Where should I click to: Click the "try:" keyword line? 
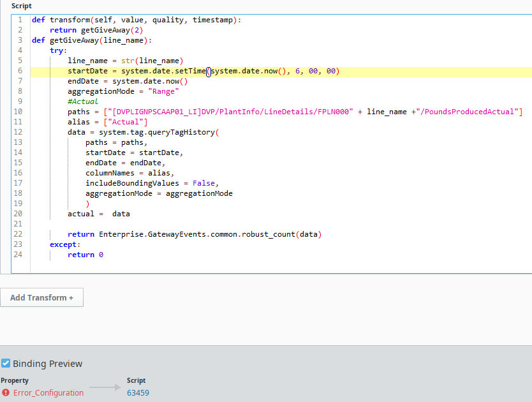[58, 50]
